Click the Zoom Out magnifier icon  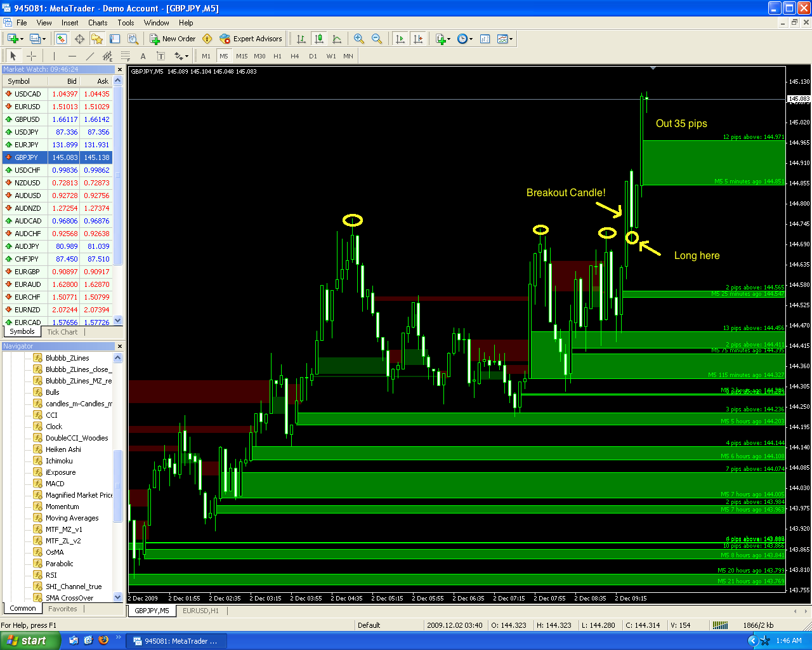point(377,39)
